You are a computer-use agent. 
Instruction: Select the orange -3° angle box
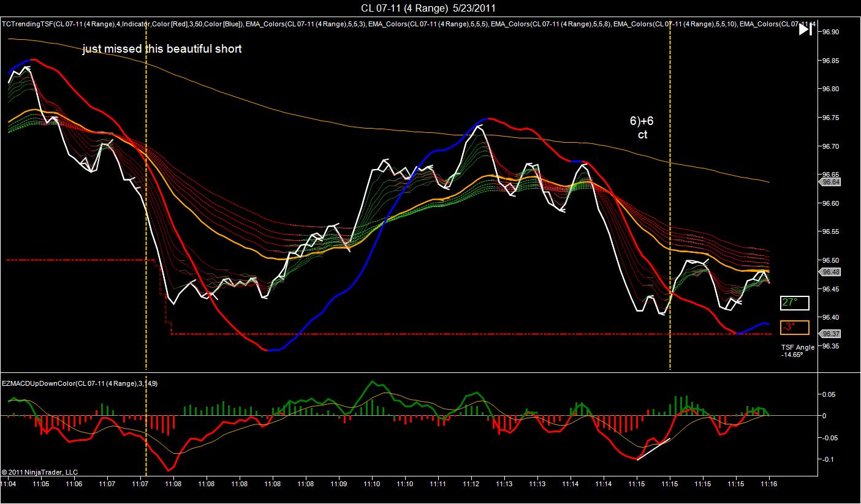point(795,328)
